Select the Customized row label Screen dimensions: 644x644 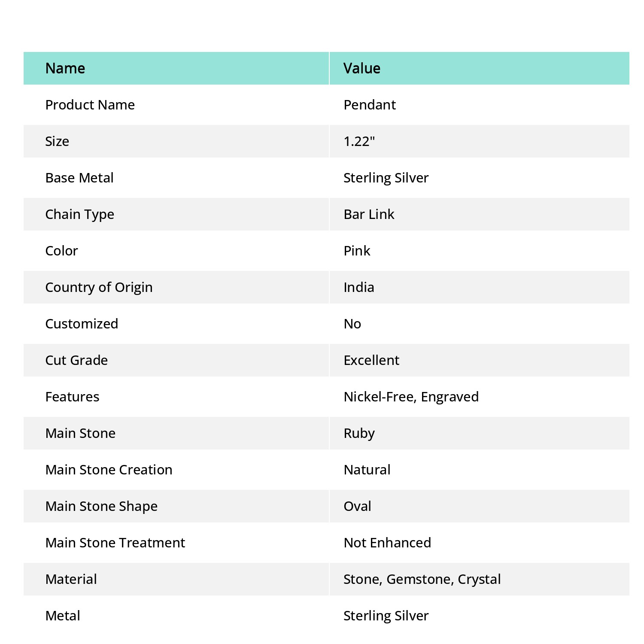82,324
